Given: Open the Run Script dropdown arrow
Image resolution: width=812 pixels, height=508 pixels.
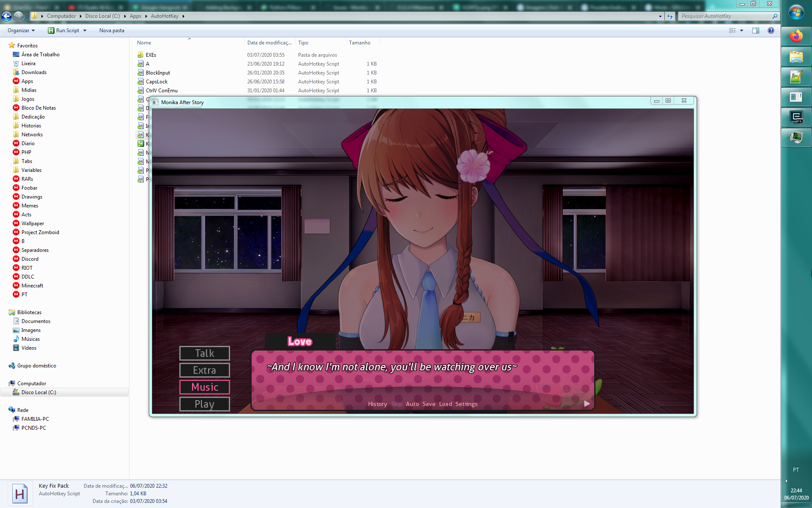Looking at the screenshot, I should click(x=85, y=30).
